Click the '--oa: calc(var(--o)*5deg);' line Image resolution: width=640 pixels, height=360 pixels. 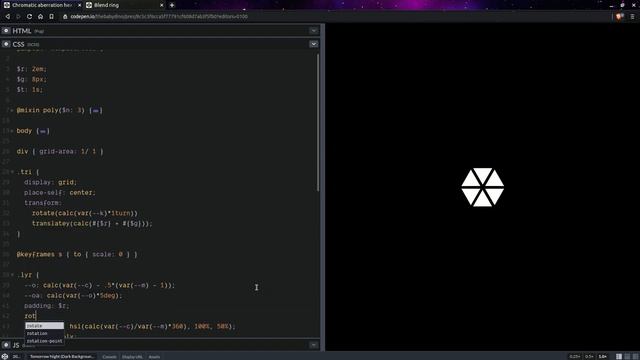pyautogui.click(x=73, y=296)
